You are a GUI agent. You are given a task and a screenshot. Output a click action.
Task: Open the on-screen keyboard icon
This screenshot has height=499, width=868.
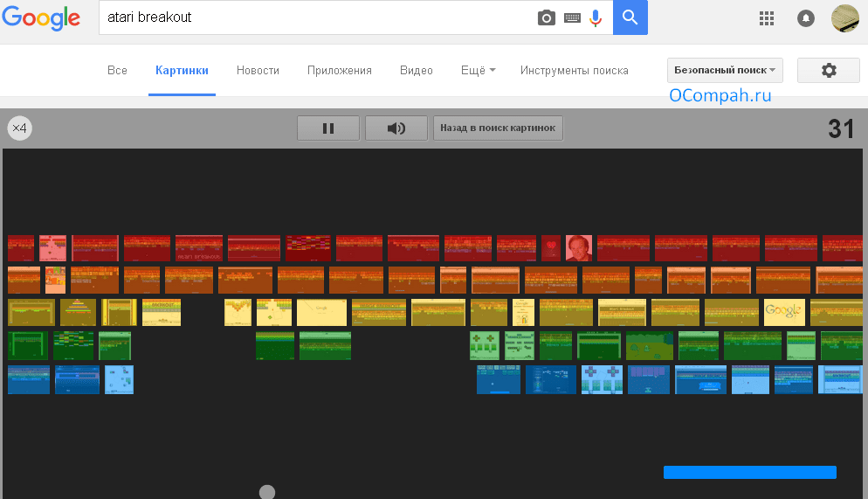(572, 18)
